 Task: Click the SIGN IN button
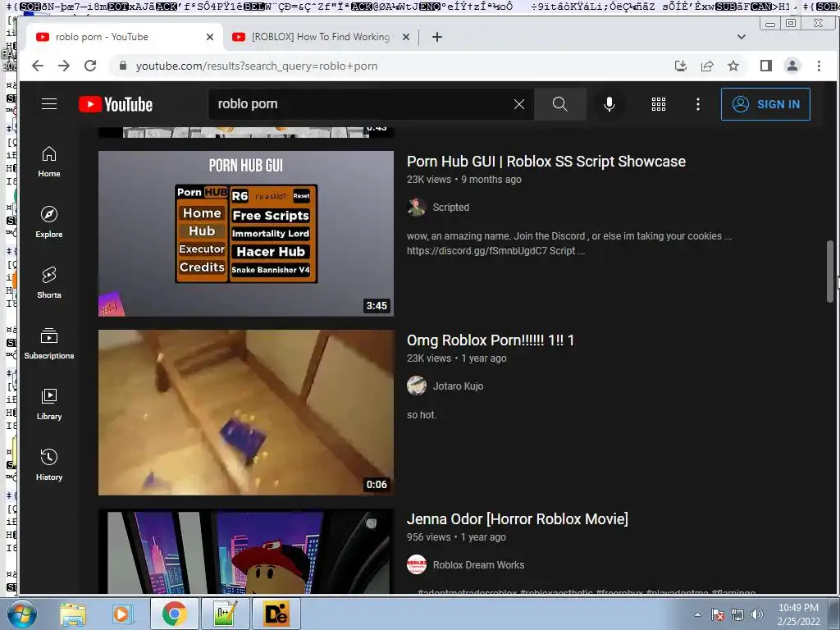tap(765, 104)
